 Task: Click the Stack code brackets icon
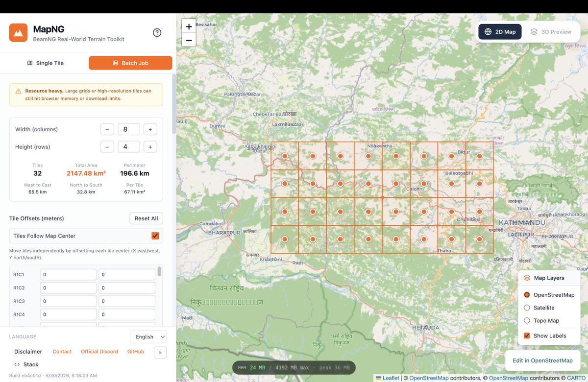pyautogui.click(x=17, y=364)
